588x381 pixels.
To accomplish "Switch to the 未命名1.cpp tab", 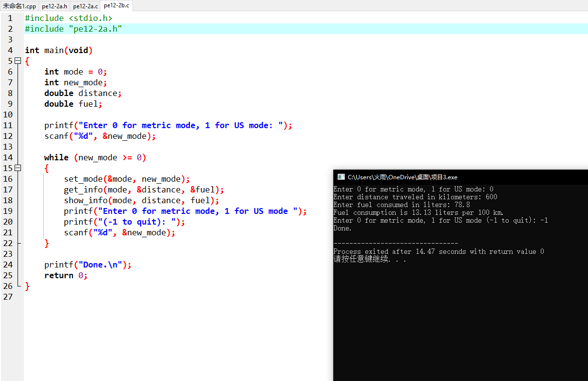I will tap(19, 6).
